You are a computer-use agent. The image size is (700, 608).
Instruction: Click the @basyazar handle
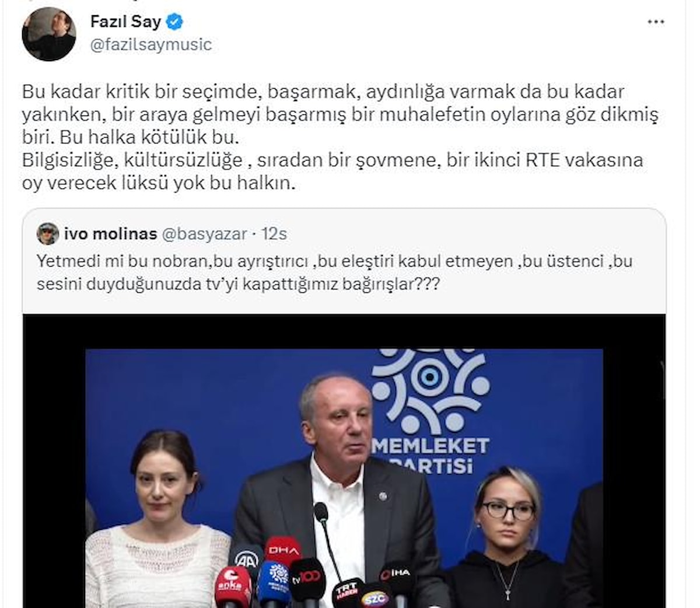[204, 233]
